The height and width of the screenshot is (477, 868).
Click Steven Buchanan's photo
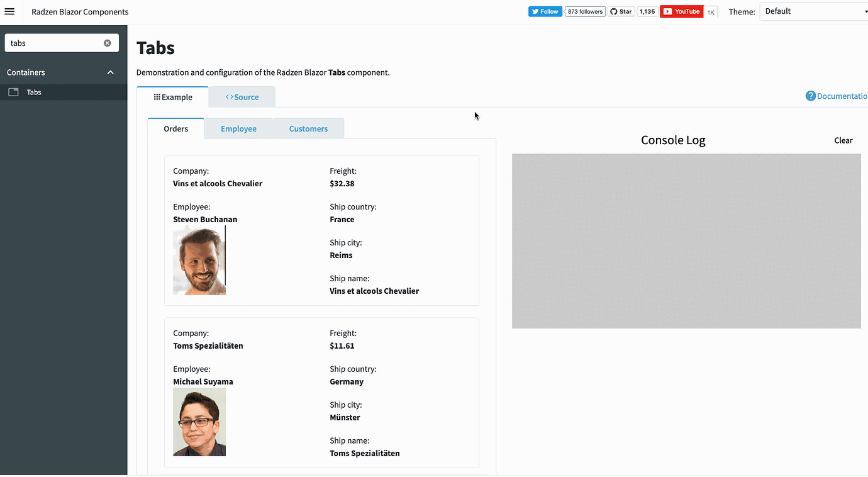[x=199, y=261]
